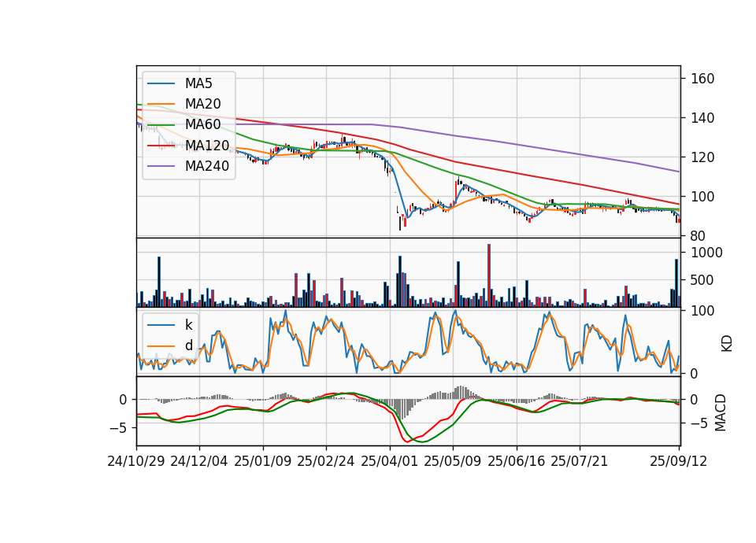Click the 25/09/12 date label
The image size is (756, 543).
pyautogui.click(x=679, y=461)
